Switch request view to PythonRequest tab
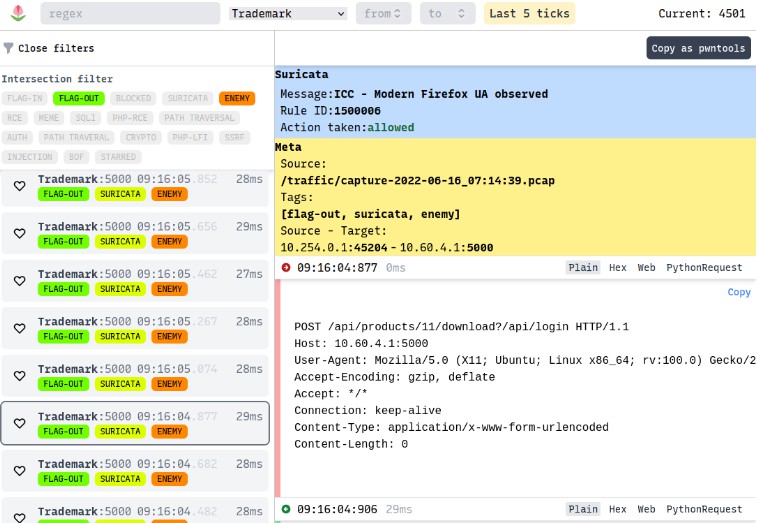The height and width of the screenshot is (523, 757). click(704, 267)
